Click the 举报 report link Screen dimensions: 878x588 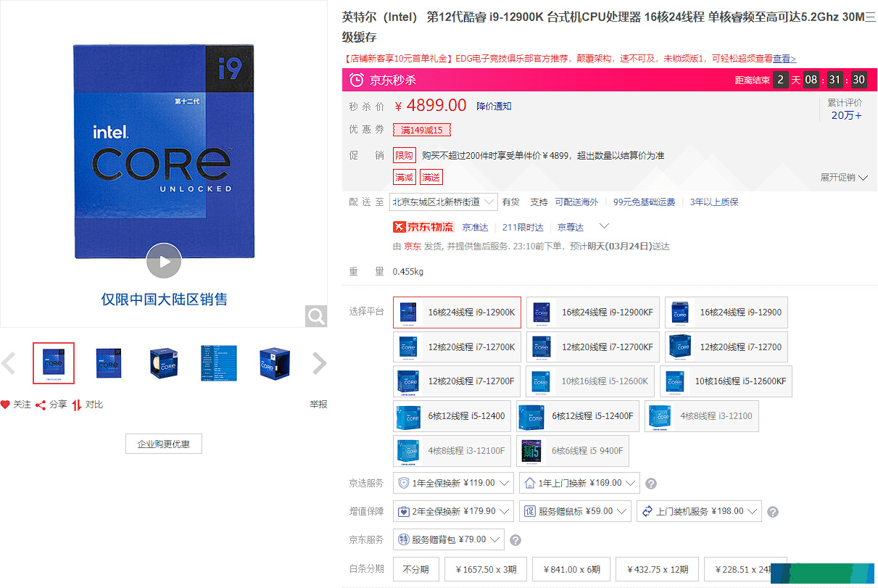[x=319, y=405]
